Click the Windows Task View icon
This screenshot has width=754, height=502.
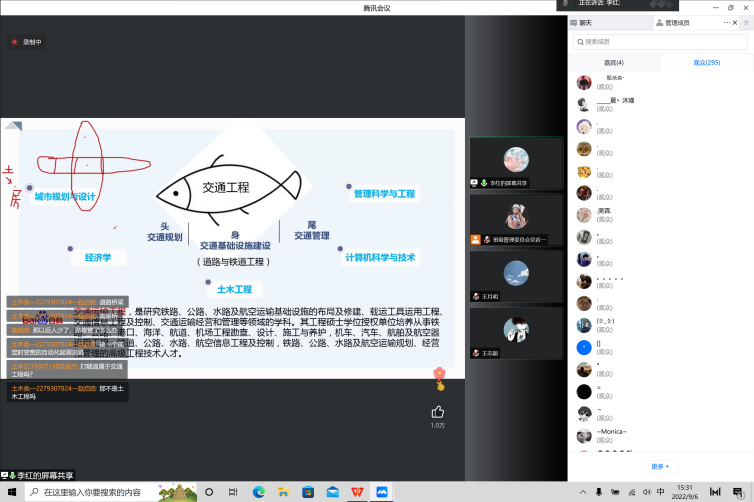point(233,492)
